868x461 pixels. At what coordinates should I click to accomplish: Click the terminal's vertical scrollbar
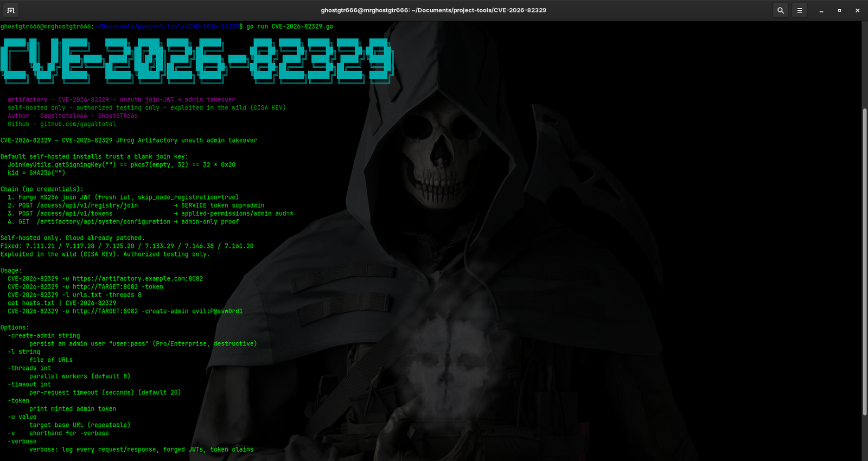point(865,262)
